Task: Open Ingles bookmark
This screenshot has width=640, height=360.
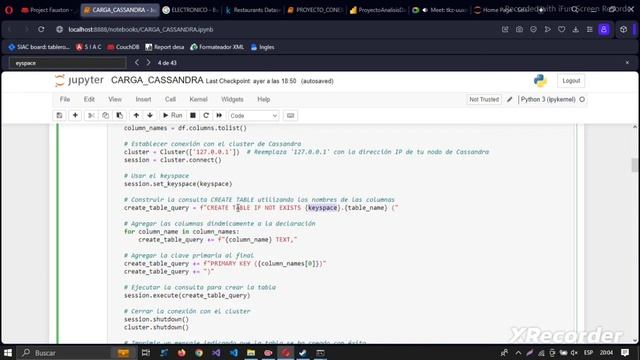Action: tap(262, 47)
